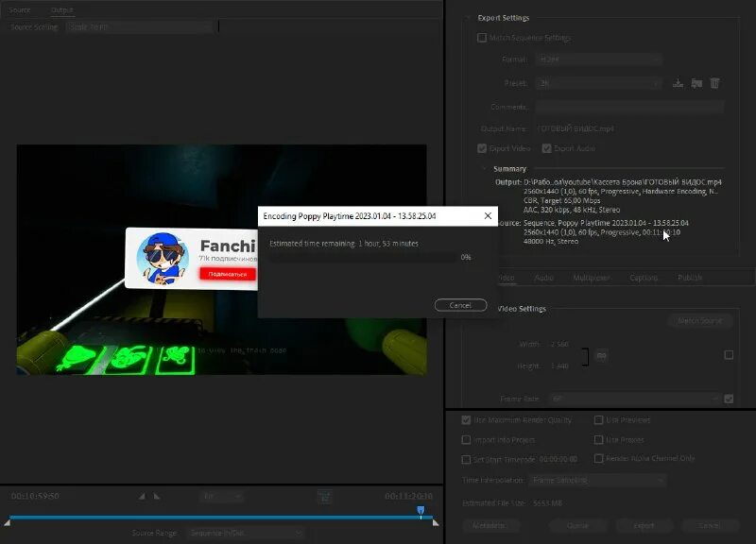Click the Metadata button
The height and width of the screenshot is (544, 756).
[489, 526]
